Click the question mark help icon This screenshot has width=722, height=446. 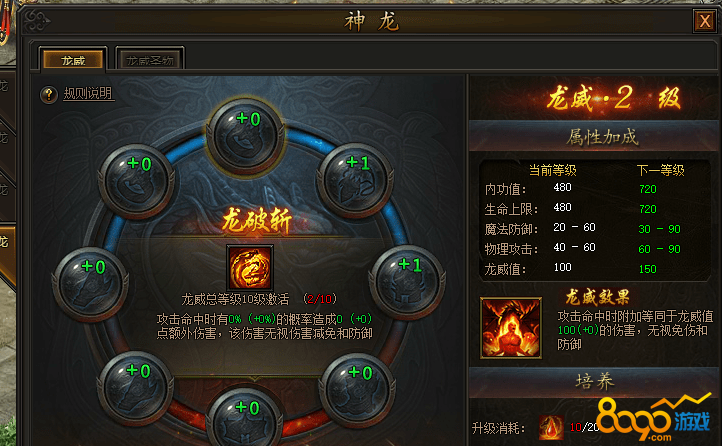tap(49, 95)
